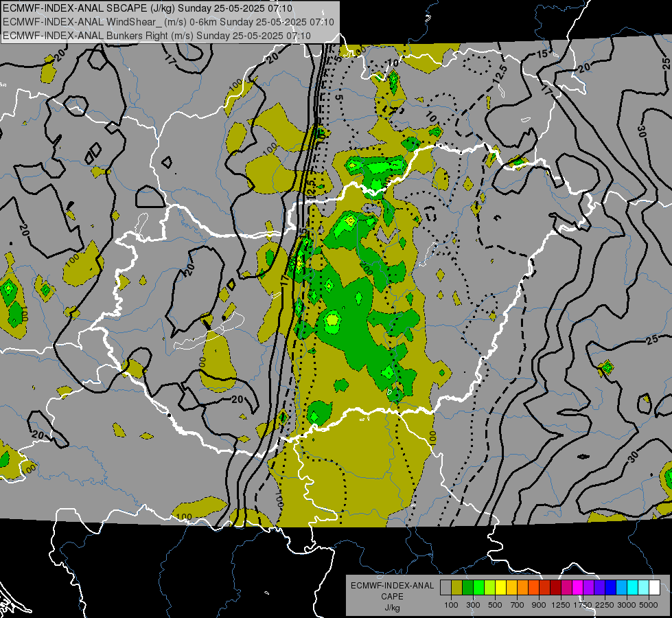Click the WindShear_ (m/s) 0-6km title line
This screenshot has width=672, height=618.
point(168,22)
